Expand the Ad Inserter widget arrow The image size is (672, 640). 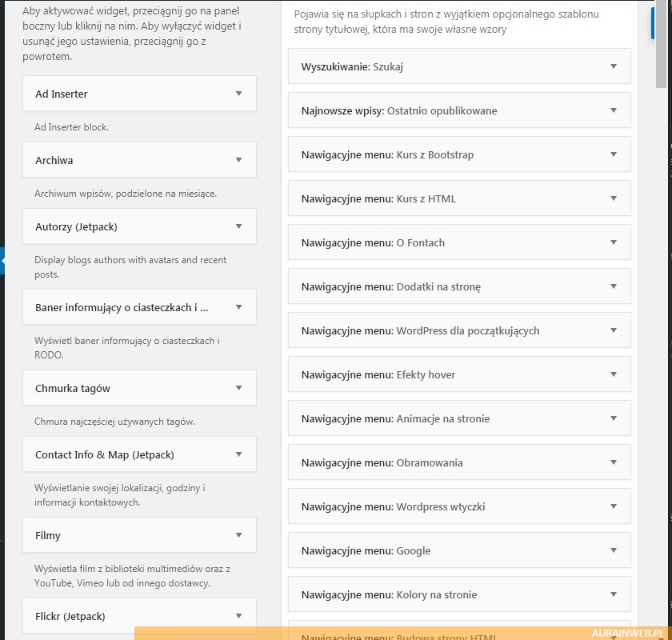(x=238, y=94)
